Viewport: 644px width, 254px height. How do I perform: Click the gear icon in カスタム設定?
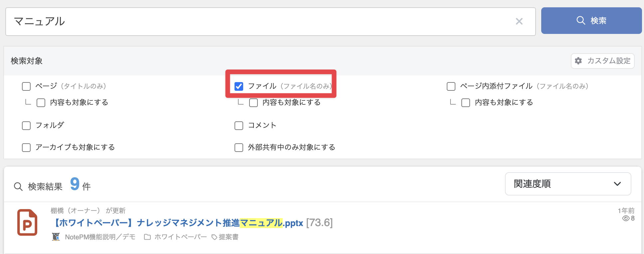point(578,61)
